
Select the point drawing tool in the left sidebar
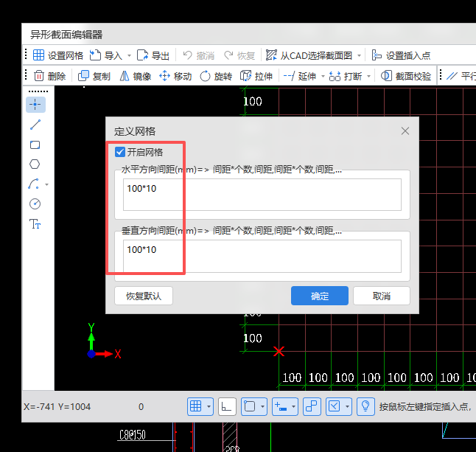[x=35, y=105]
